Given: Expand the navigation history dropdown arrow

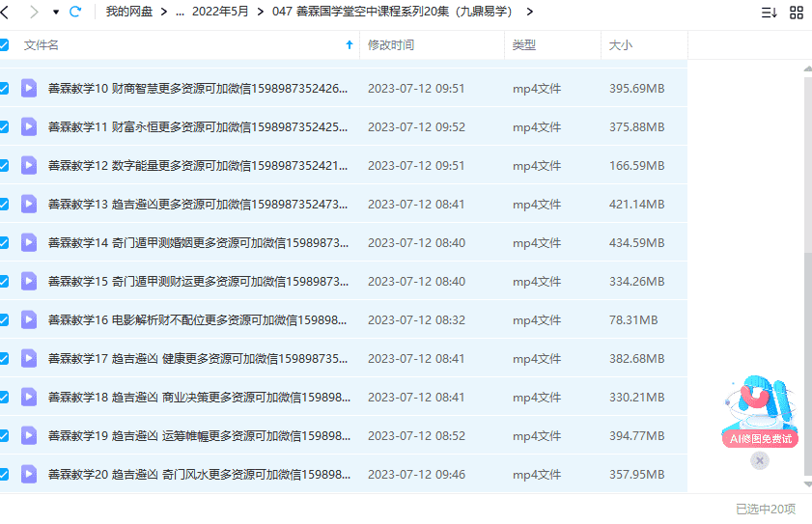Looking at the screenshot, I should pos(55,12).
